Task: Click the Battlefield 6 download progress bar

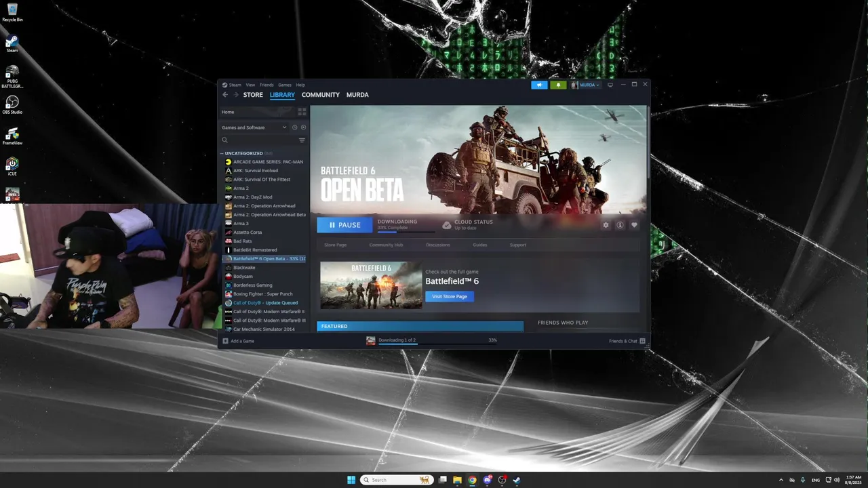Action: 406,232
